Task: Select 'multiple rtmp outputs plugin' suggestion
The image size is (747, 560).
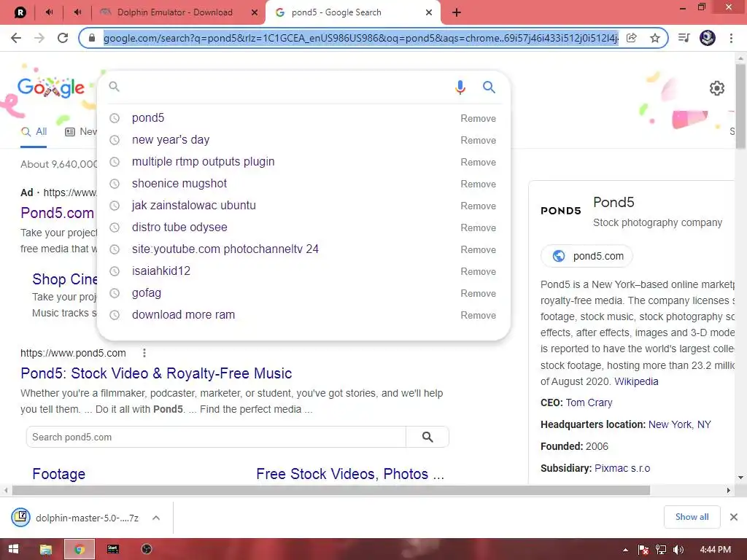Action: (x=204, y=161)
